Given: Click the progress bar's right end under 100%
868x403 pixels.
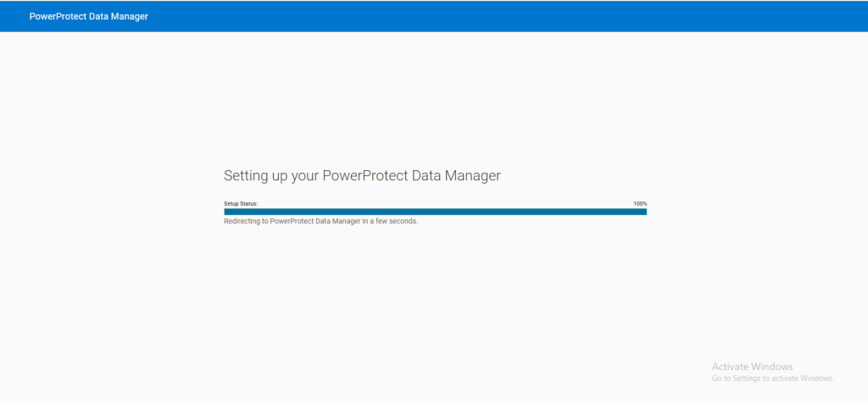Looking at the screenshot, I should point(643,212).
